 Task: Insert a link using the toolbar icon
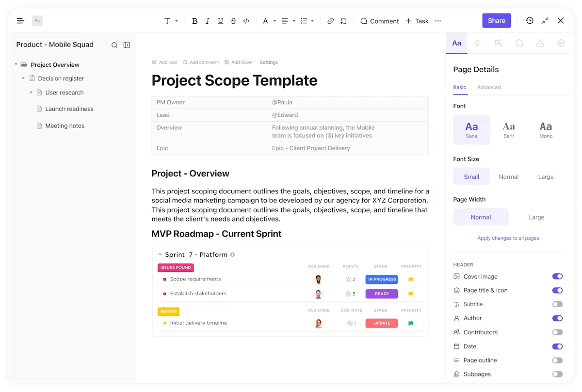coord(330,21)
